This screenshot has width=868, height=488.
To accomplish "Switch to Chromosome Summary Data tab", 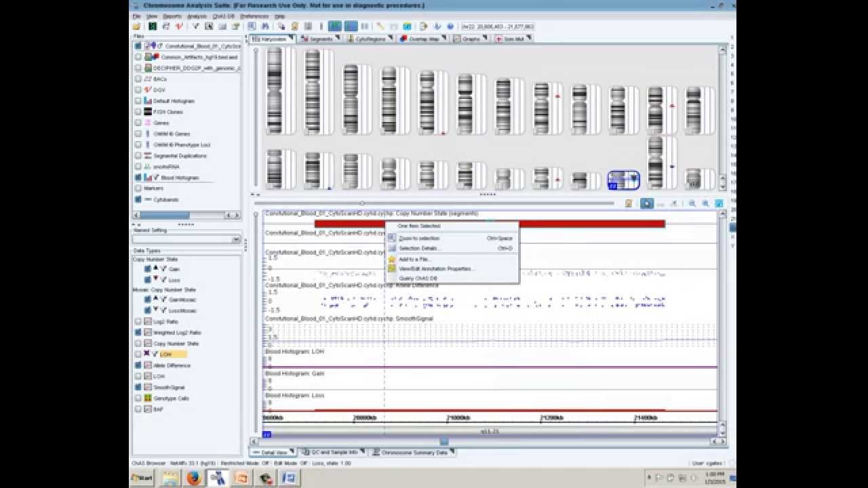I will click(x=414, y=452).
